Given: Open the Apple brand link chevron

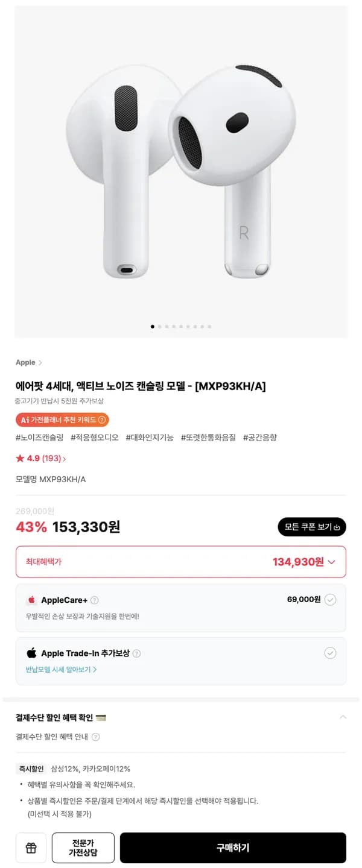Looking at the screenshot, I should [40, 363].
